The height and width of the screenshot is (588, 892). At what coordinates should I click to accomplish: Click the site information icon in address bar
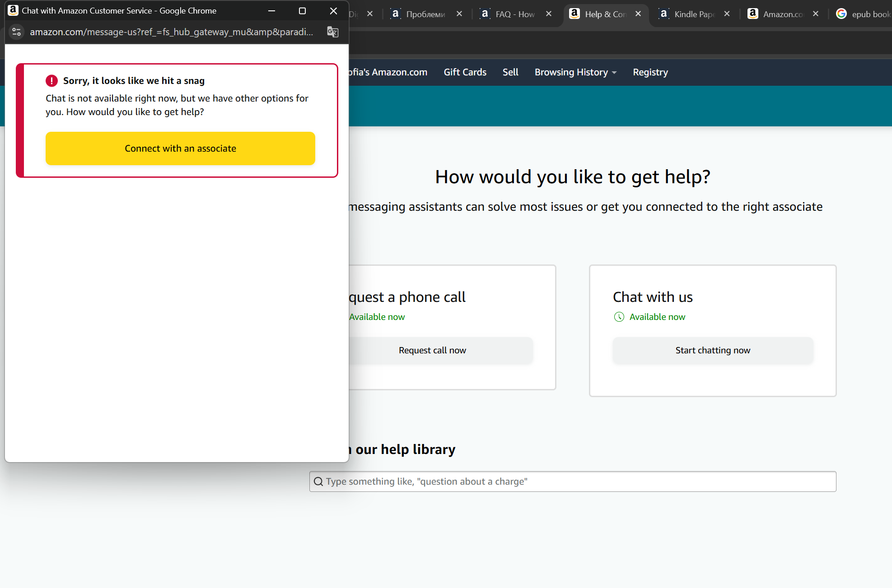click(17, 32)
